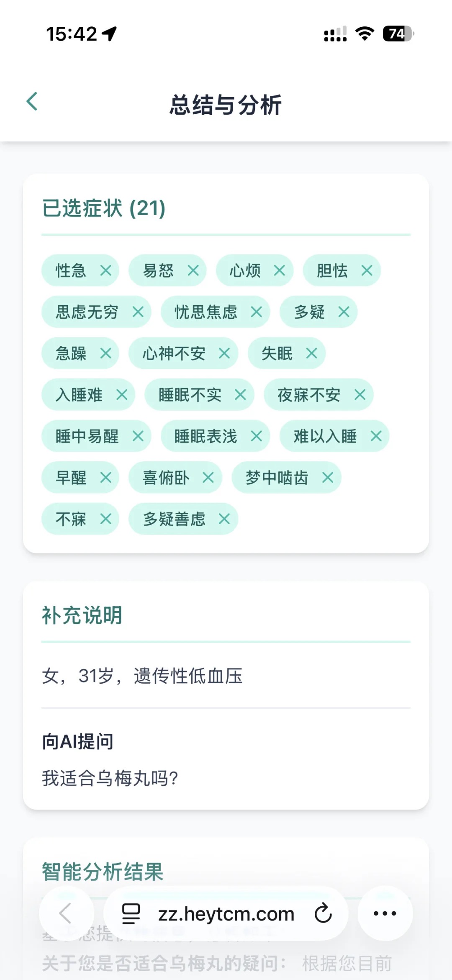
Task: Tap the browser back navigation button
Action: point(66,913)
